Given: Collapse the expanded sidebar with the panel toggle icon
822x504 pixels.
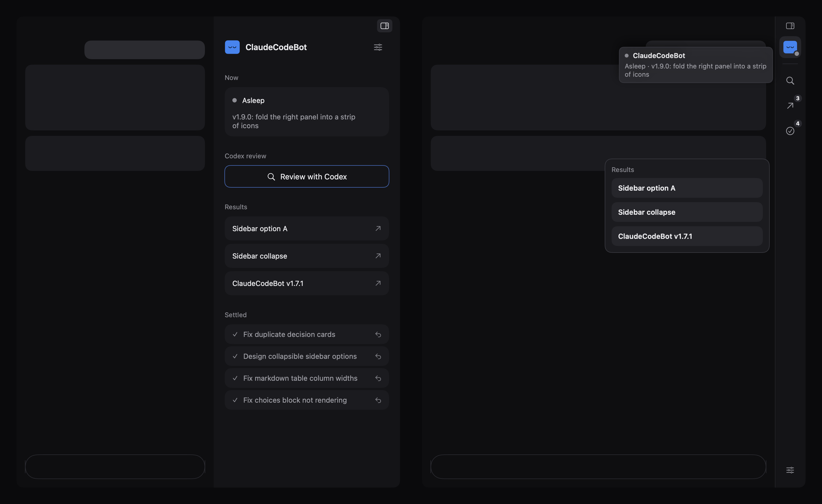Looking at the screenshot, I should pos(384,26).
